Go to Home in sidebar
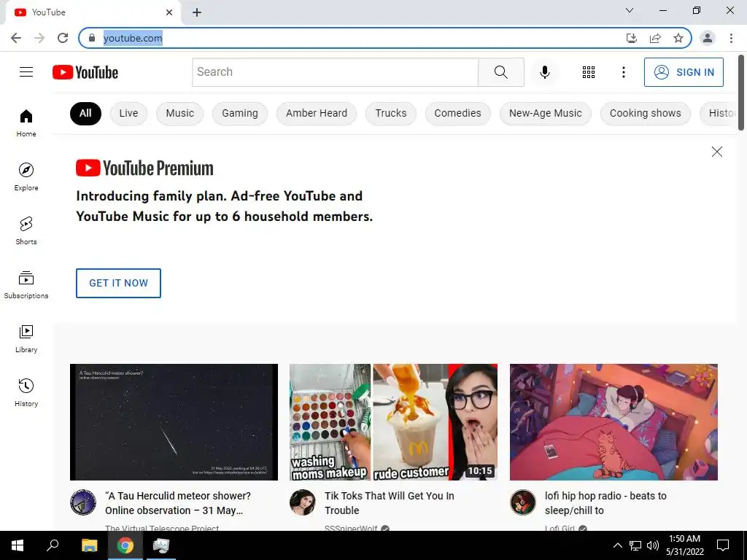Screen dimensions: 747x560 pos(26,122)
